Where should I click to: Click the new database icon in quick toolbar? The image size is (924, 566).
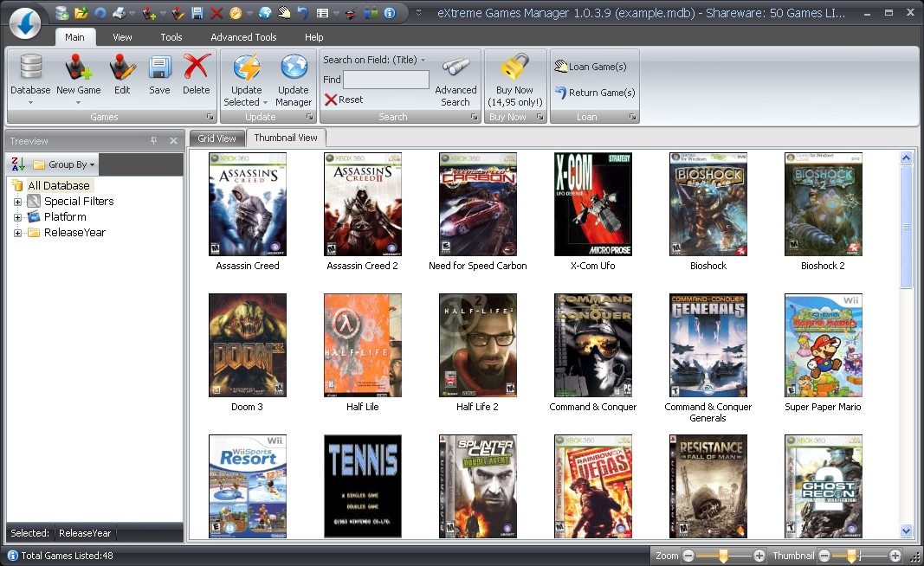coord(61,12)
